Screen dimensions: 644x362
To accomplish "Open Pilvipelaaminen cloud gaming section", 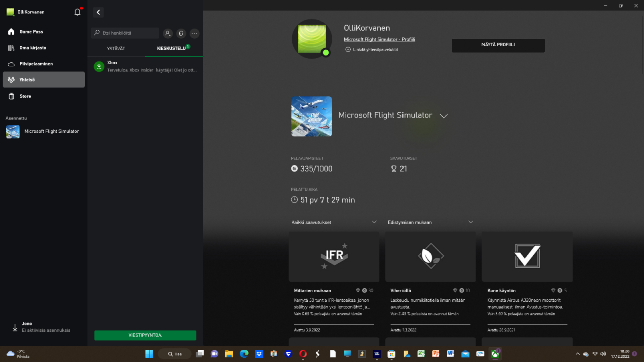I will pyautogui.click(x=43, y=64).
